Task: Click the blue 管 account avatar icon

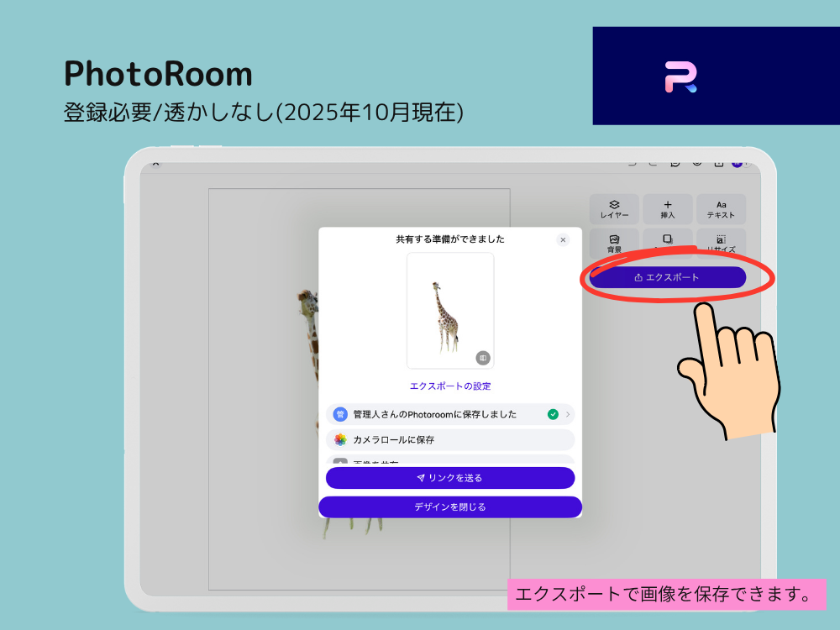Action: pyautogui.click(x=340, y=414)
